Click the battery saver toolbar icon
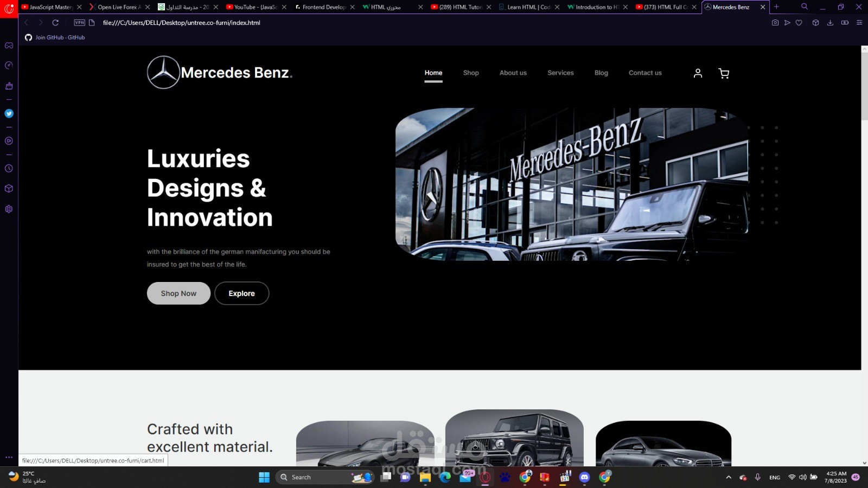 [845, 23]
